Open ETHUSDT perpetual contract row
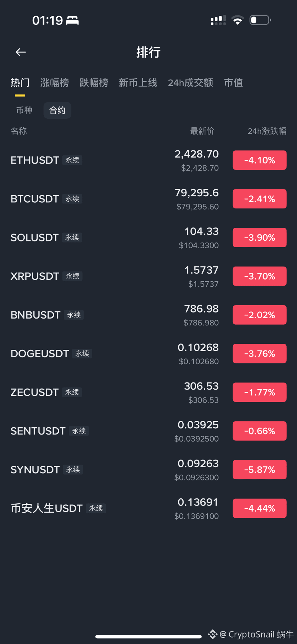The width and height of the screenshot is (297, 644). pyautogui.click(x=148, y=160)
